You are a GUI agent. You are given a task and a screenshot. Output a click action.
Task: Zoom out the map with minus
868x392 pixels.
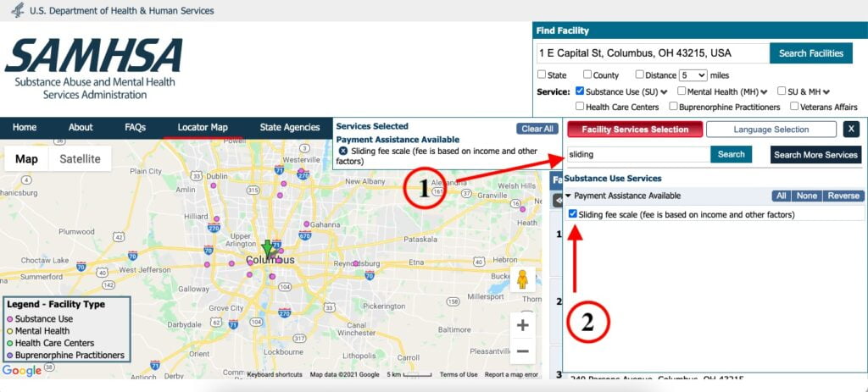(x=522, y=351)
